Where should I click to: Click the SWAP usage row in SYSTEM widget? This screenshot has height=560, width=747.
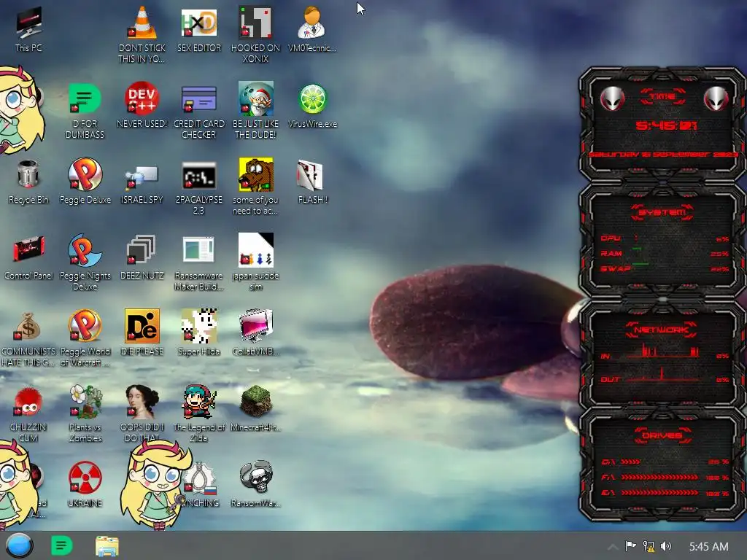(664, 268)
